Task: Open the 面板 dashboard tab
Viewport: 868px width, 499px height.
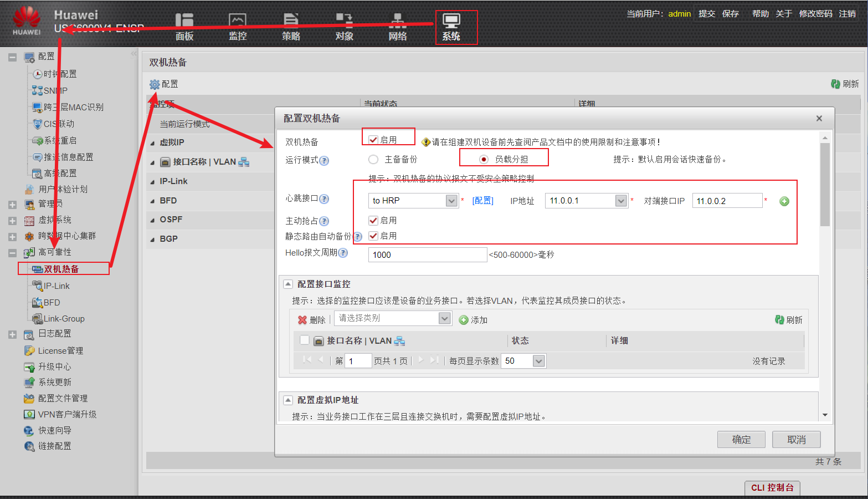Action: pyautogui.click(x=184, y=27)
